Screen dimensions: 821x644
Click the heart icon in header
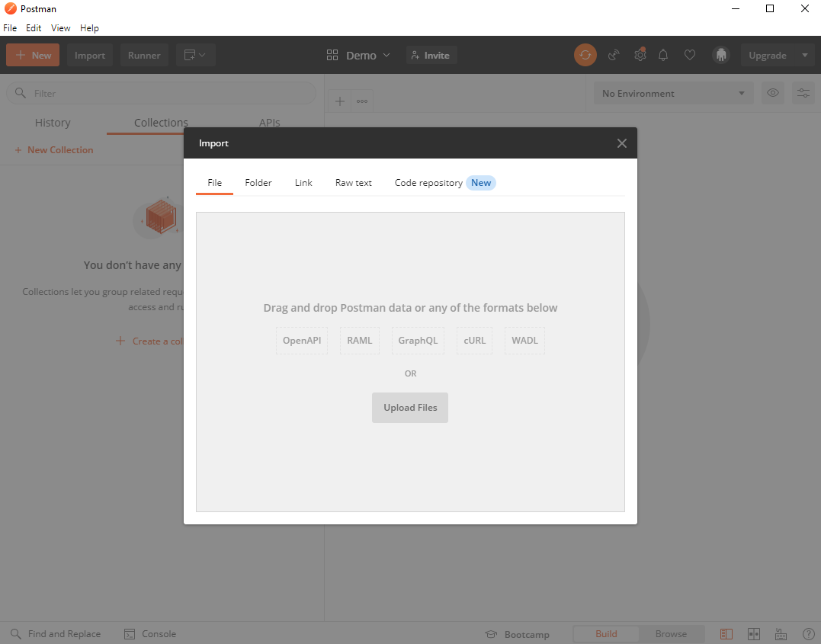(690, 55)
